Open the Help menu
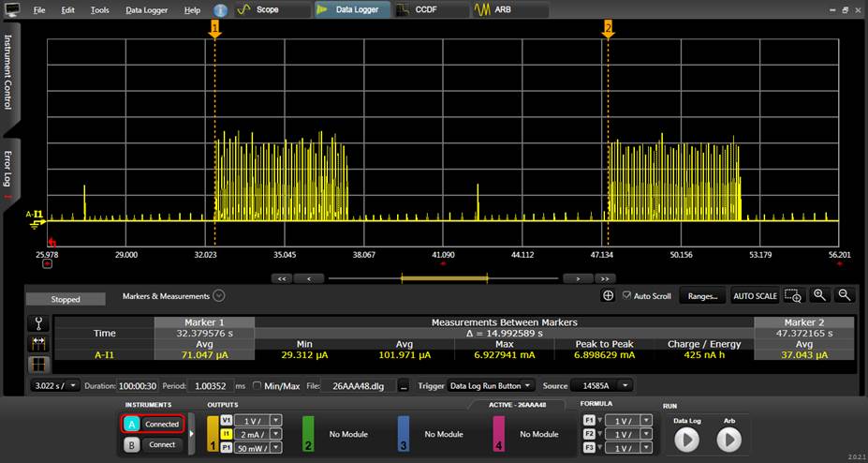This screenshot has height=463, width=868. tap(192, 10)
